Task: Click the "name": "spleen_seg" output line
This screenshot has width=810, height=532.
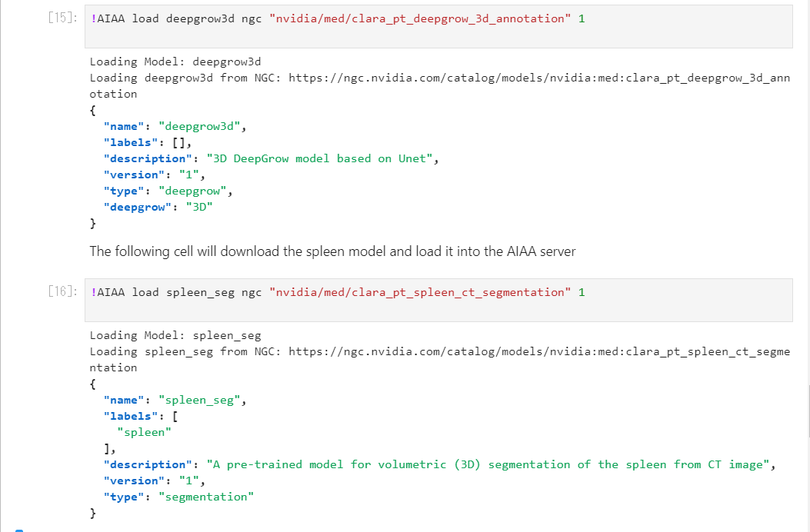Action: [175, 401]
